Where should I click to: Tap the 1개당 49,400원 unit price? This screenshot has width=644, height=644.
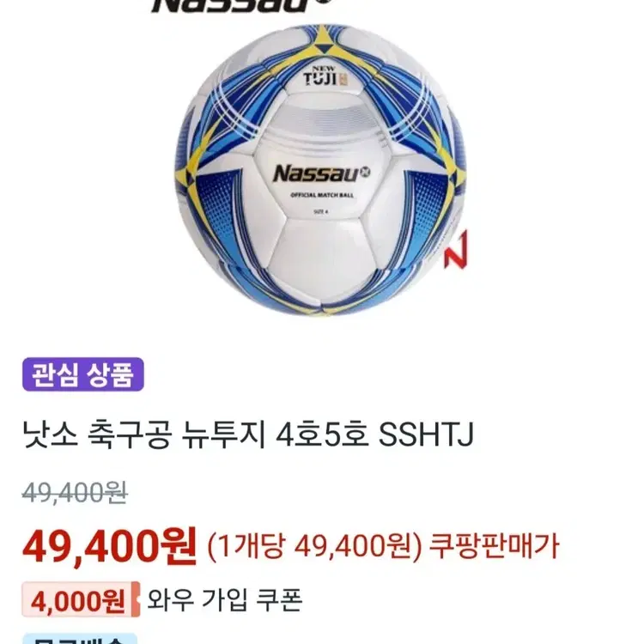[314, 547]
